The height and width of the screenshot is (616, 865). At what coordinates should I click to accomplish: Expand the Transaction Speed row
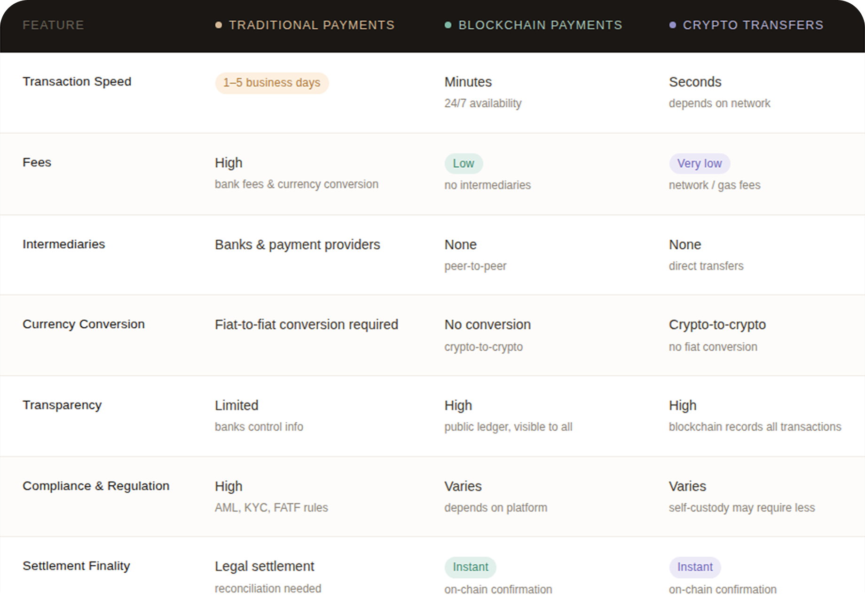click(x=77, y=81)
